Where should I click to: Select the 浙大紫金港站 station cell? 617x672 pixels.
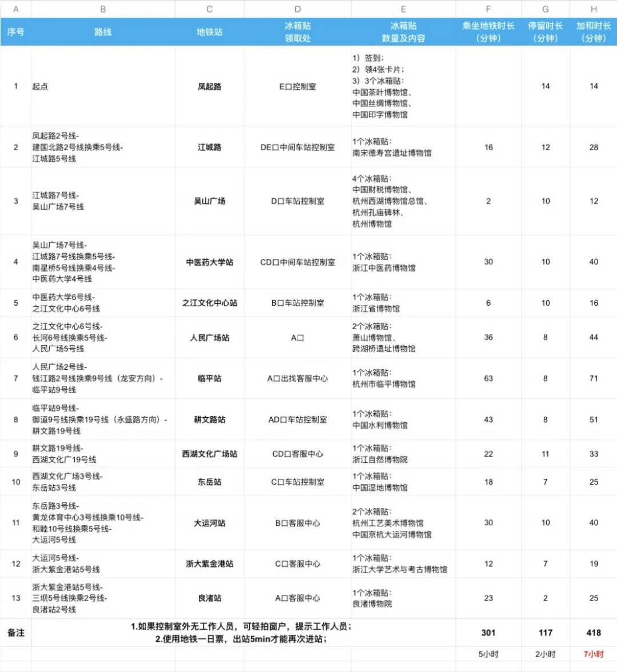[210, 563]
